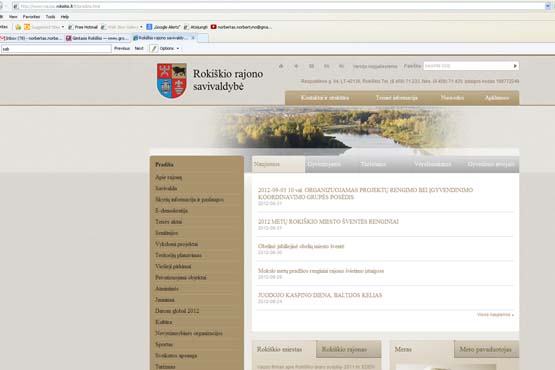Screen dimensions: 555x370
Task: Select the Gyvenimo atvejai tab
Action: click(x=491, y=164)
